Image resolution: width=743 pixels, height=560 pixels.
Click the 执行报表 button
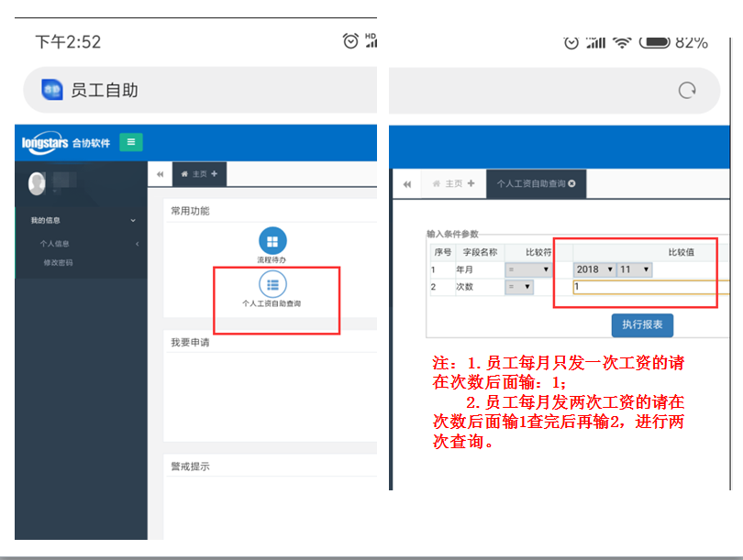642,325
